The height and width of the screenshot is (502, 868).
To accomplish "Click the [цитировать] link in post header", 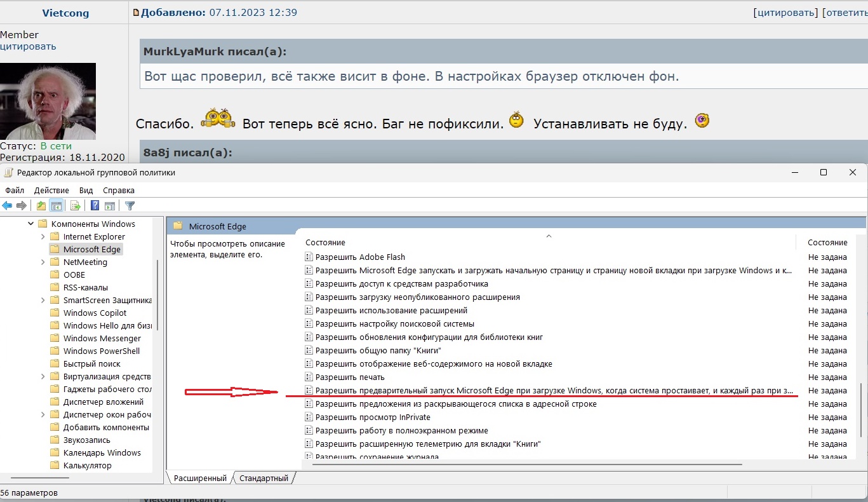I will [785, 13].
